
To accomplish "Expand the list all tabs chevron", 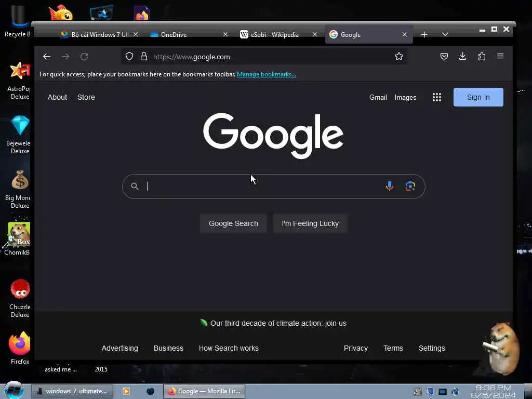I will 445,35.
